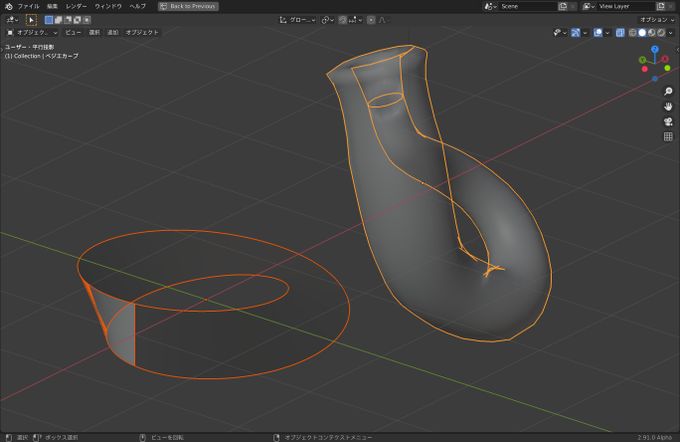Click the zoom view magnifier icon
Image resolution: width=680 pixels, height=442 pixels.
(x=668, y=91)
